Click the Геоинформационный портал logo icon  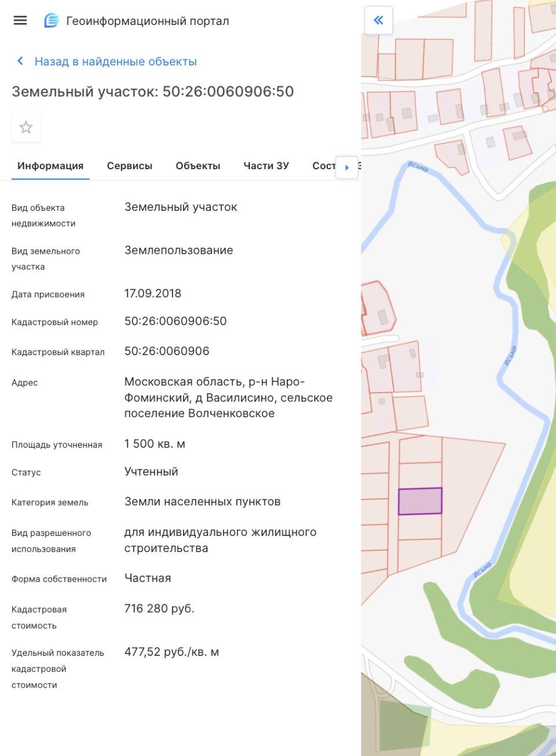[x=52, y=21]
